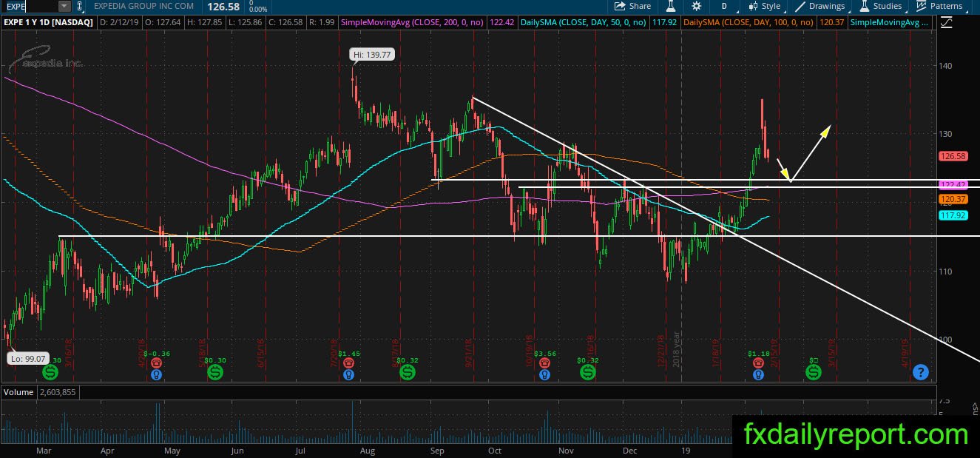Viewport: 980px width, 458px height.
Task: Click the Lo: 99.07 price bubble
Action: 27,358
